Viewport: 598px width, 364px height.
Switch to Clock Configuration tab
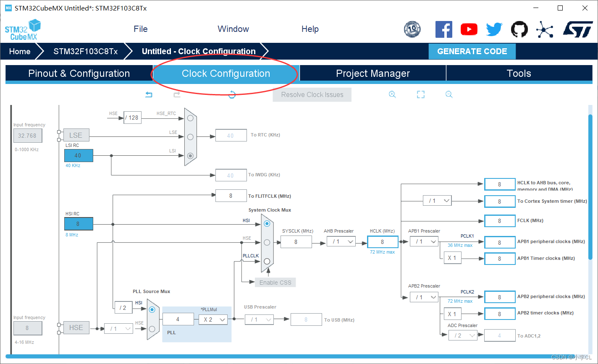point(226,73)
